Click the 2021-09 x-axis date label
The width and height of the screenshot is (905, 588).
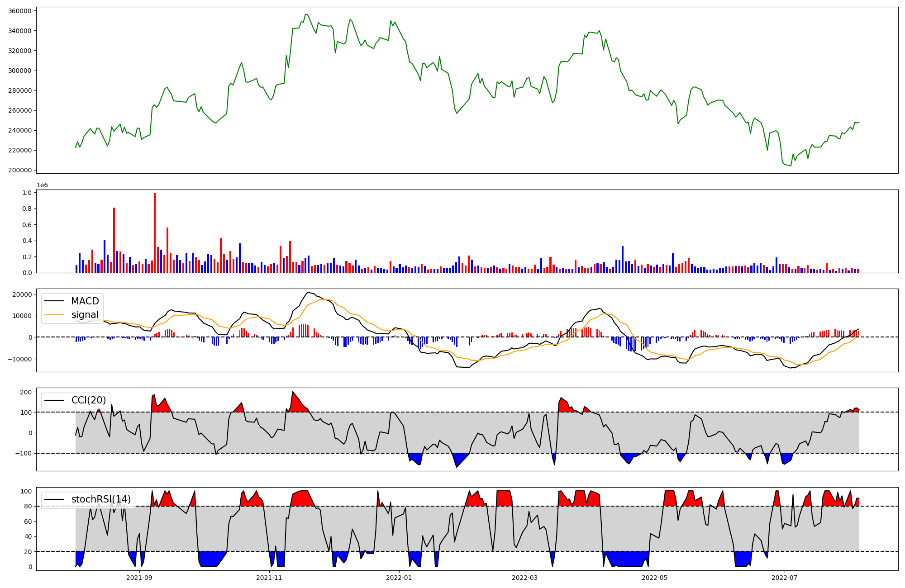click(139, 578)
